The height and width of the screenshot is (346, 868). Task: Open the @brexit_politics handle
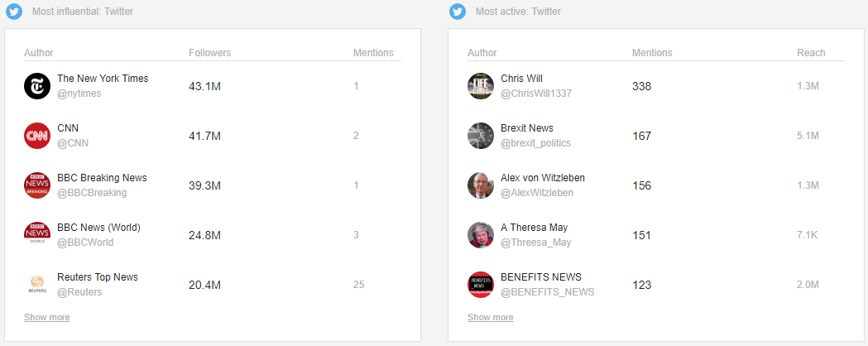pos(535,143)
